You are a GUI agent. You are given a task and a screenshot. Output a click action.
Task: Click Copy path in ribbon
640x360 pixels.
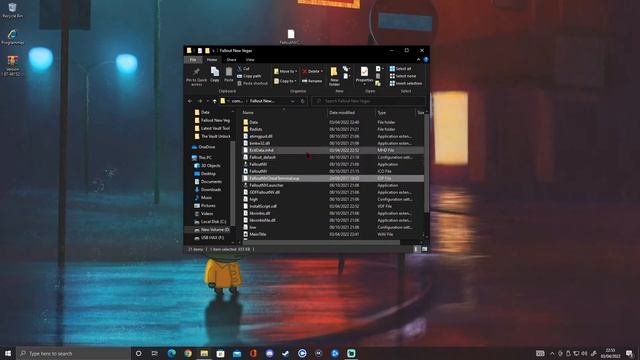point(249,76)
